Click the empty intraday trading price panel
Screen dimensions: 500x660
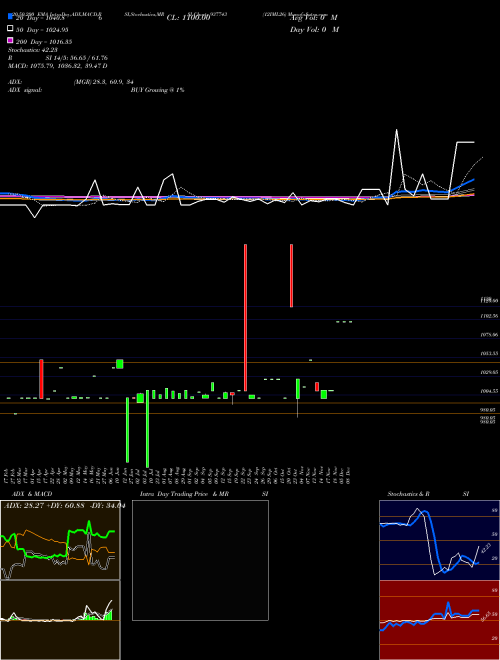(x=200, y=560)
